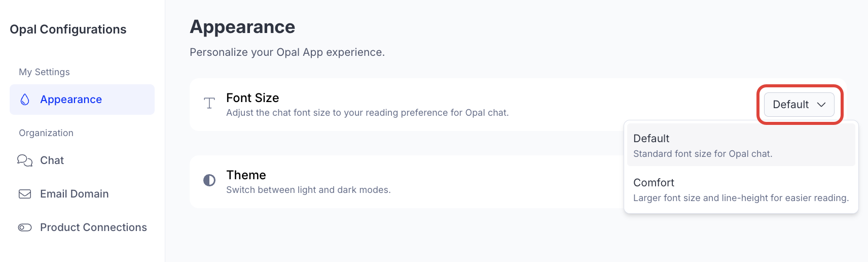Click the half-circle Theme icon

[209, 180]
